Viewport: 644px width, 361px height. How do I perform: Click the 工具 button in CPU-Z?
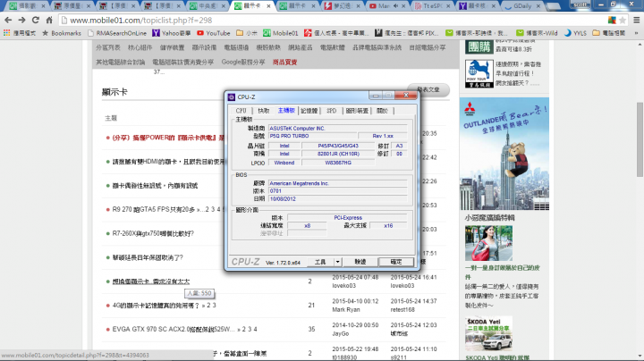[320, 262]
